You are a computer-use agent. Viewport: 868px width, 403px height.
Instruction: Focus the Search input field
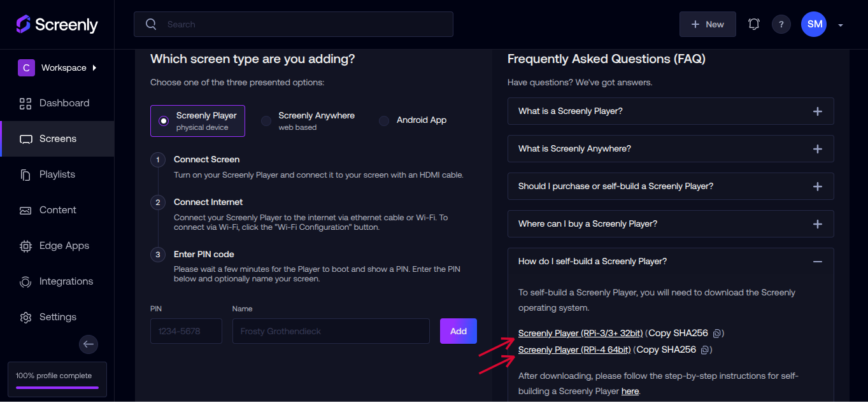click(x=294, y=24)
